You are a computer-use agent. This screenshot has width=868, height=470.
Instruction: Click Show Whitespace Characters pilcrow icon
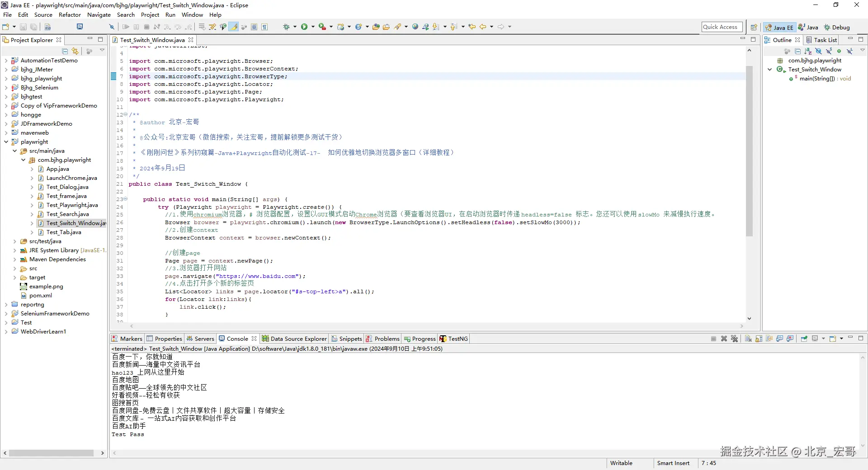coord(264,27)
